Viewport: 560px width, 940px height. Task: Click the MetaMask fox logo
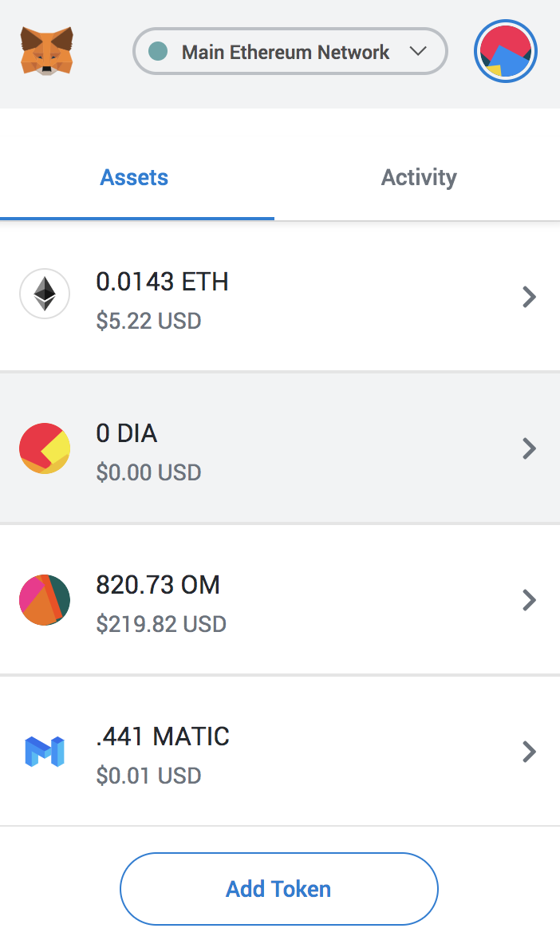click(47, 52)
